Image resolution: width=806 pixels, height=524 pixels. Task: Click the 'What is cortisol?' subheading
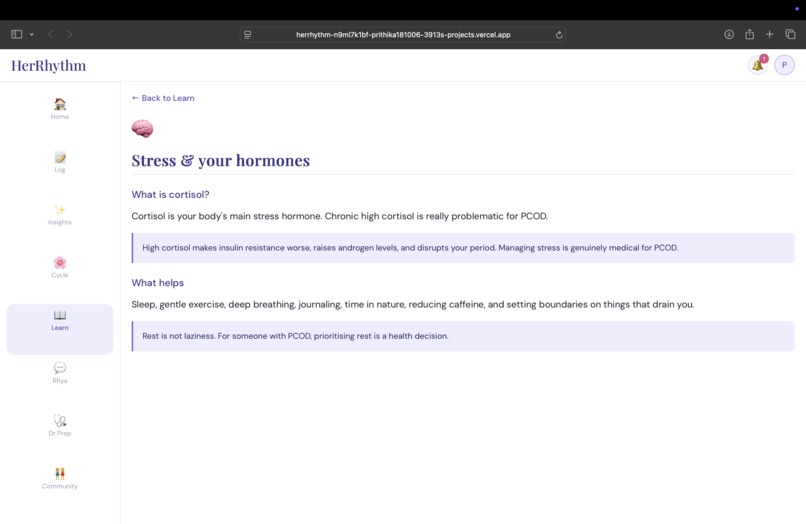point(170,194)
